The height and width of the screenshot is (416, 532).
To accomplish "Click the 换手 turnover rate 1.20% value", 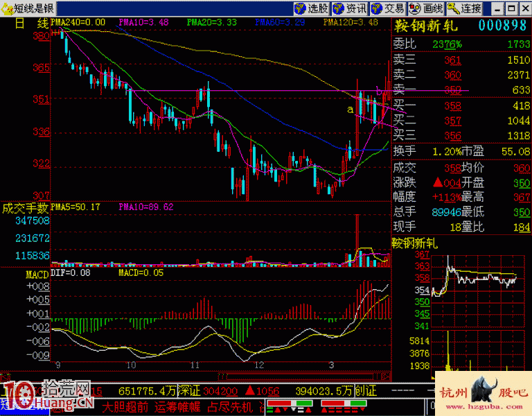I will tap(447, 151).
